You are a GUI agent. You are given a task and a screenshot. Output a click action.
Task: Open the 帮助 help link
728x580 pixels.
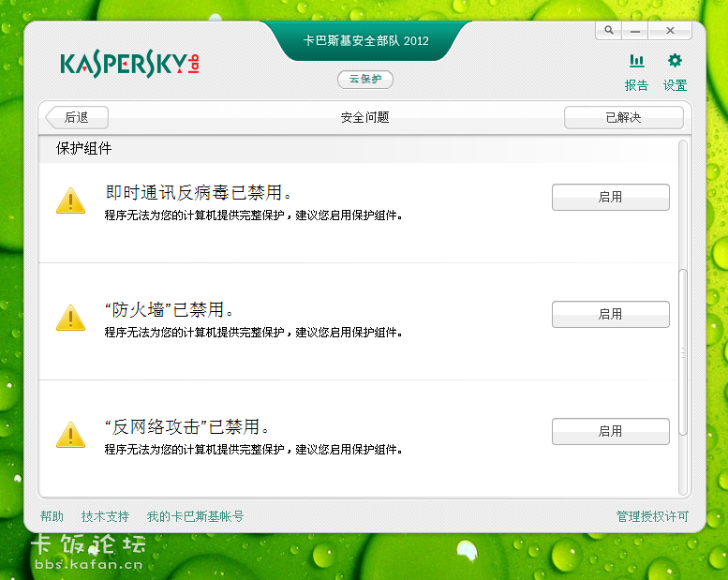(52, 516)
